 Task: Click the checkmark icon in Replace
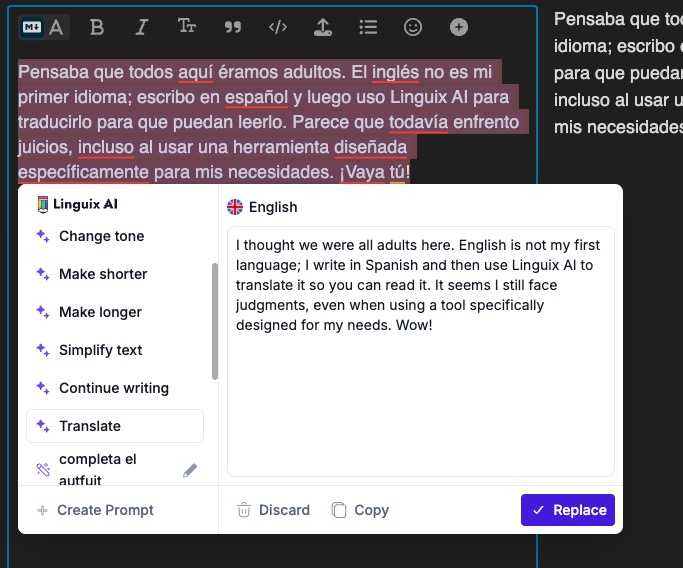[538, 510]
